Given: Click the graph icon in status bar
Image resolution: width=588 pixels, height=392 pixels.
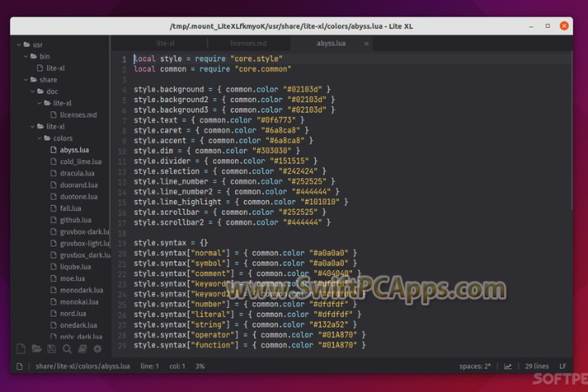Looking at the screenshot, I should pos(508,367).
